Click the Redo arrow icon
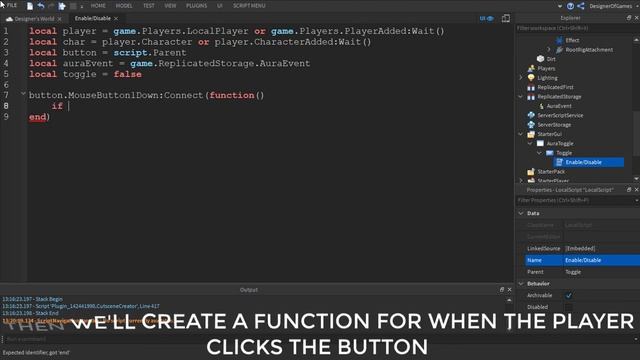640x360 pixels. tap(51, 6)
